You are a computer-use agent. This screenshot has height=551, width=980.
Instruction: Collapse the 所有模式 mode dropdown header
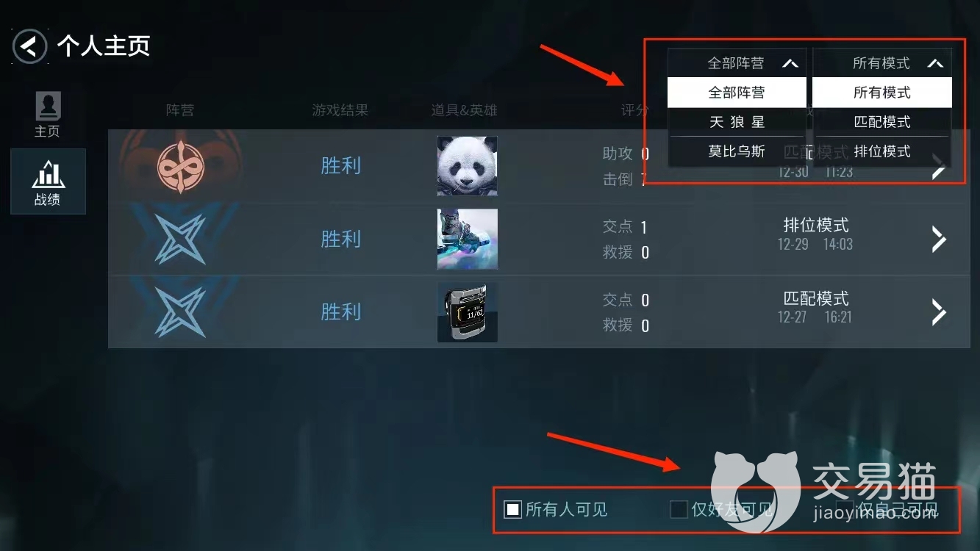(x=881, y=63)
